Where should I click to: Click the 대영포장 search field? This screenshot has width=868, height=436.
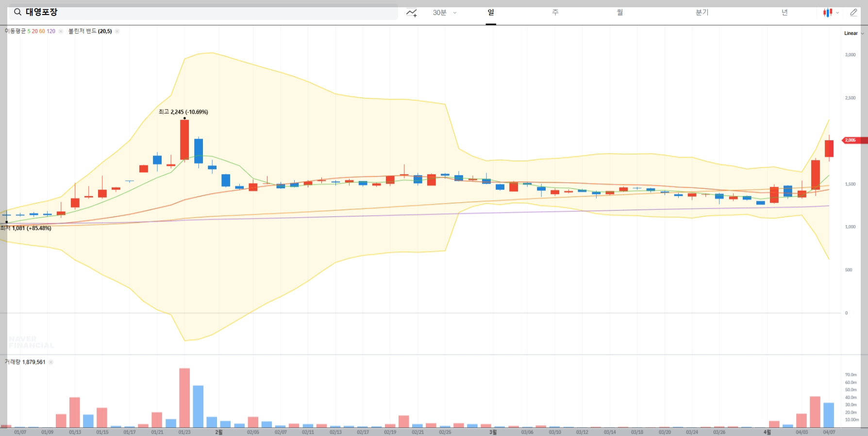click(x=203, y=12)
